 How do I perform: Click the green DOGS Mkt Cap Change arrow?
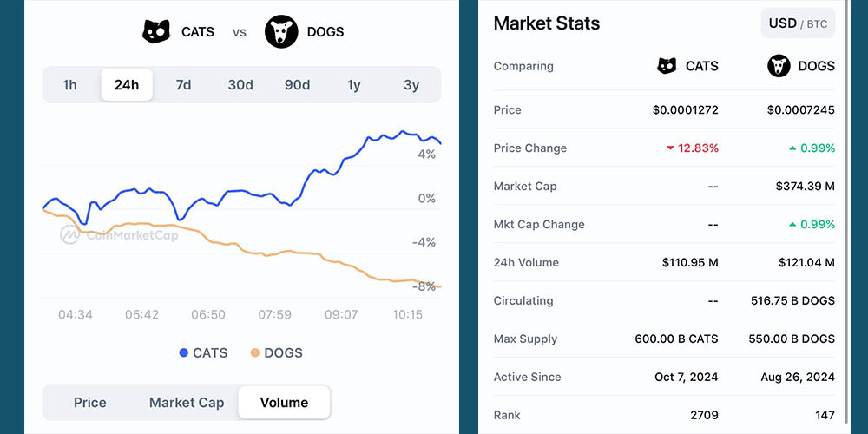[792, 225]
